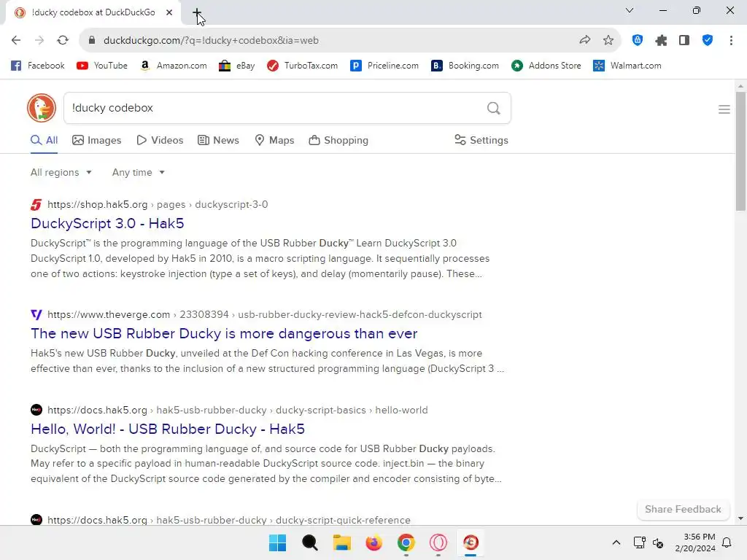The image size is (747, 560).
Task: Open the Priceline.com bookmark
Action: (384, 66)
